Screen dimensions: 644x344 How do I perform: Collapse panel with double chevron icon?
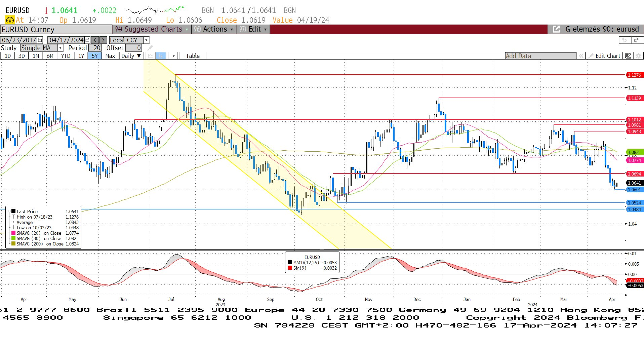click(x=581, y=56)
